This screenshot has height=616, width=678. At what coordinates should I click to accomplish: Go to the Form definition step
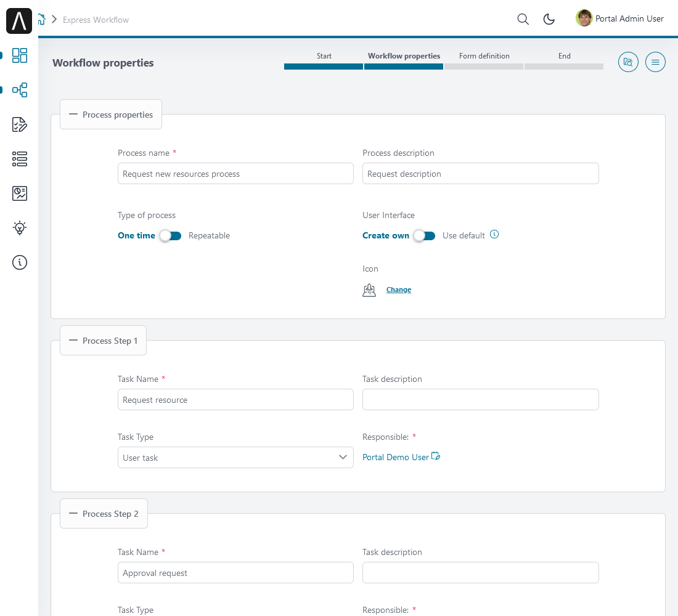coord(484,60)
